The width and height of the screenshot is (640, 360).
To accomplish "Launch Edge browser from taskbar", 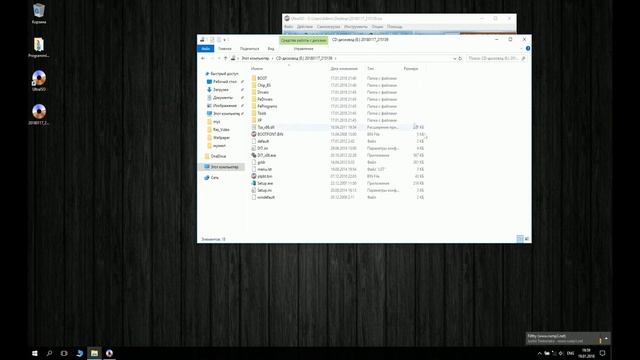I will [79, 353].
